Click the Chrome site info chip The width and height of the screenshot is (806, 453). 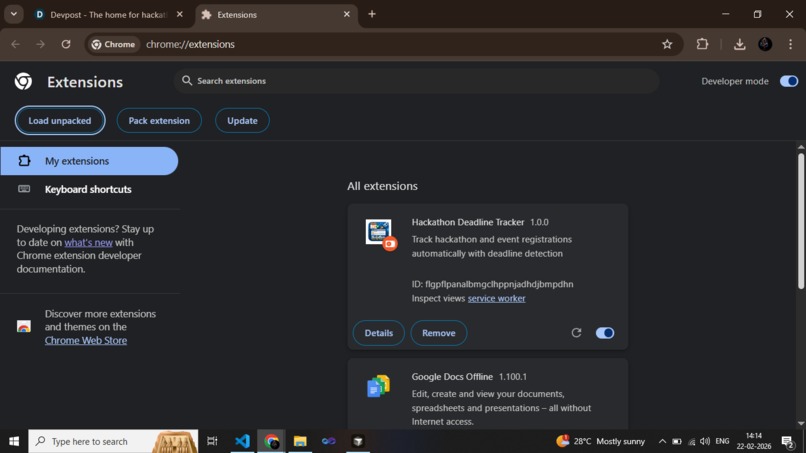114,44
